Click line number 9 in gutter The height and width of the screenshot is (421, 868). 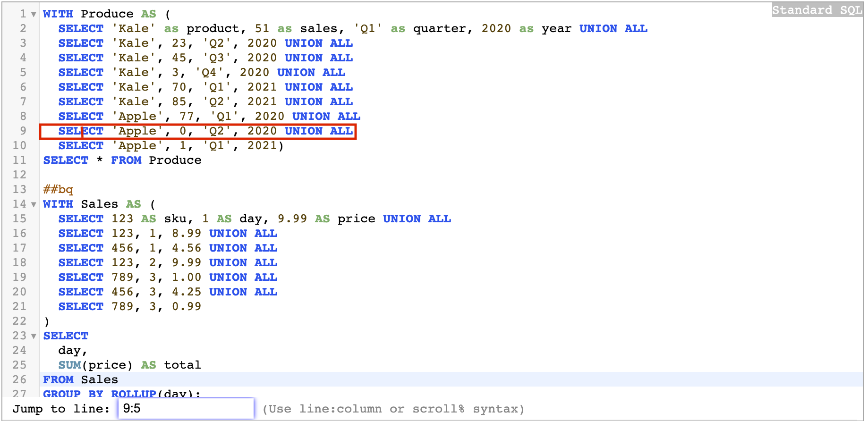(x=23, y=131)
